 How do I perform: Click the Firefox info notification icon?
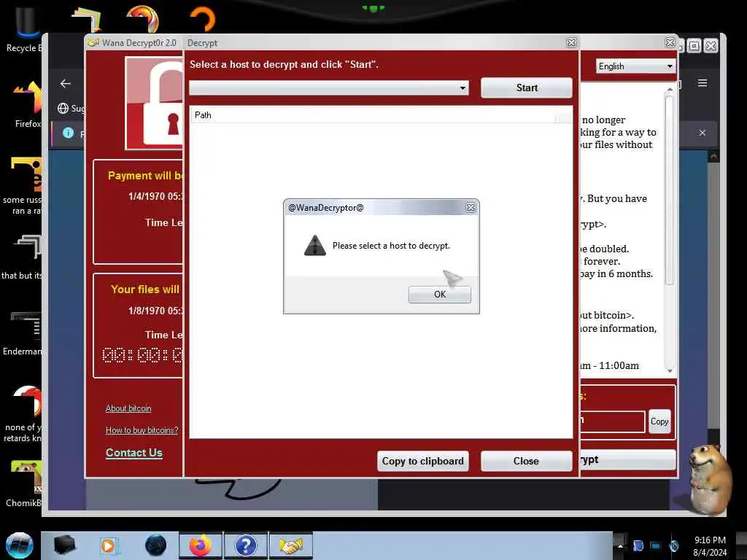point(68,133)
